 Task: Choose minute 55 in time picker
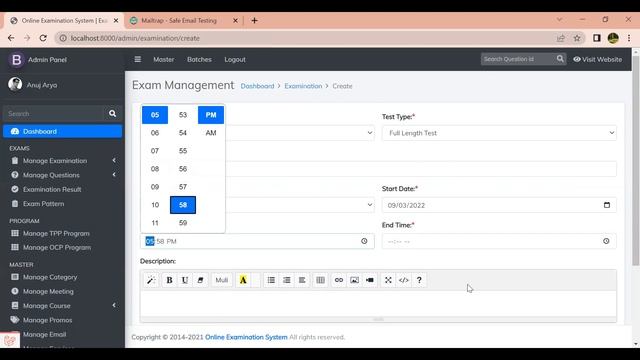pos(183,151)
